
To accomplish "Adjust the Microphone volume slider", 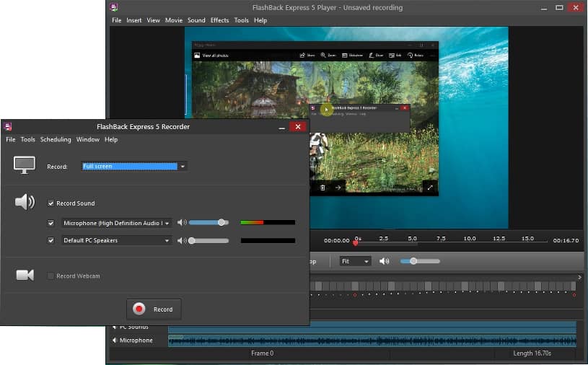I will [x=209, y=223].
